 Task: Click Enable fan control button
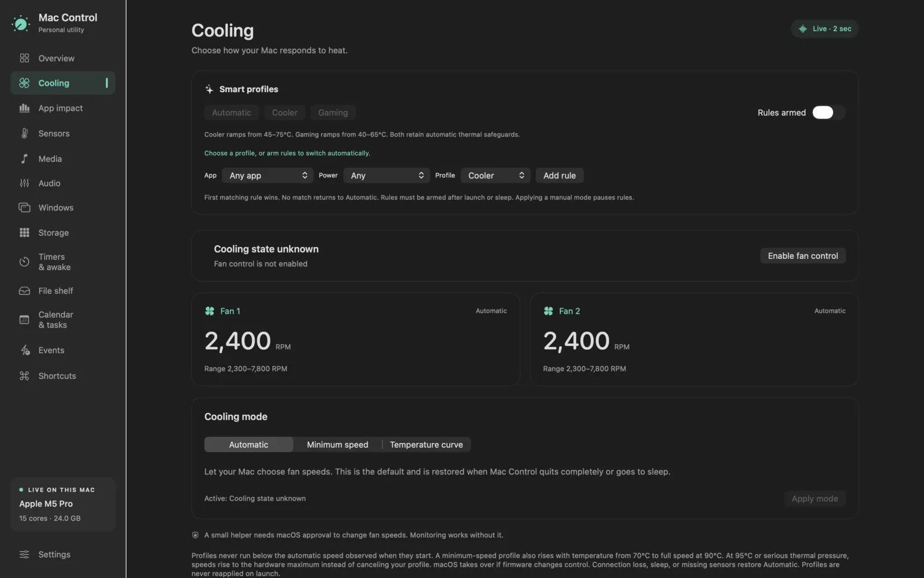tap(803, 255)
